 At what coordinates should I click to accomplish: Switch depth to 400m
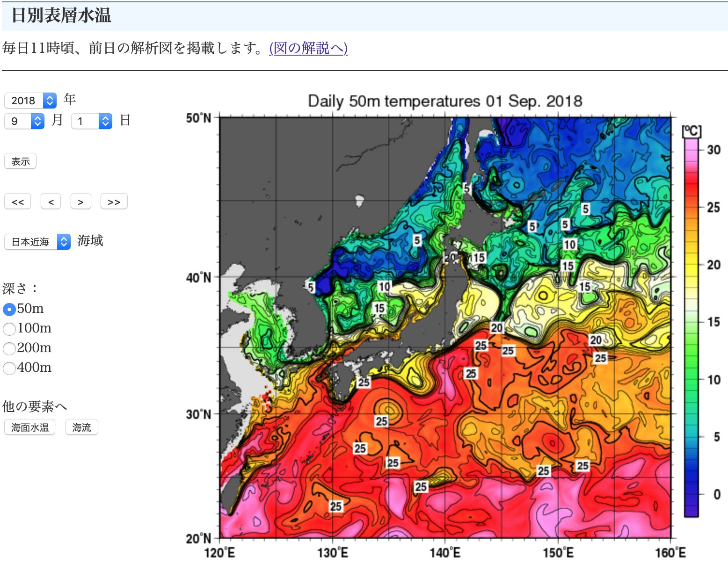pos(9,368)
